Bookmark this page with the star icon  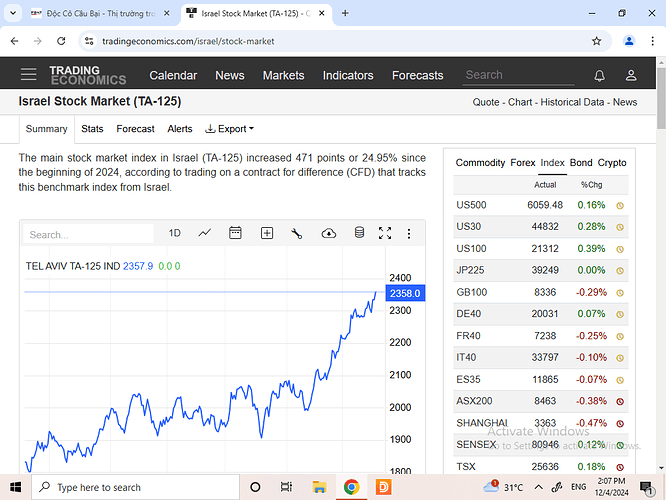[596, 41]
